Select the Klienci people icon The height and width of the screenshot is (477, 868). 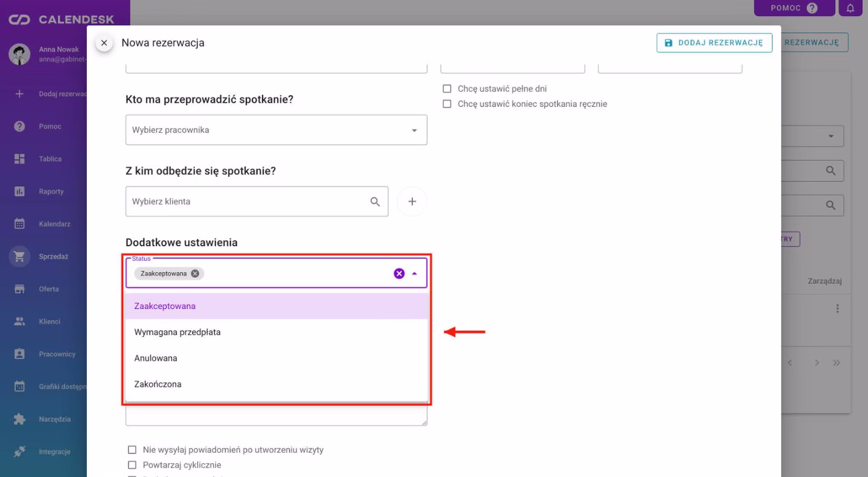(x=19, y=321)
